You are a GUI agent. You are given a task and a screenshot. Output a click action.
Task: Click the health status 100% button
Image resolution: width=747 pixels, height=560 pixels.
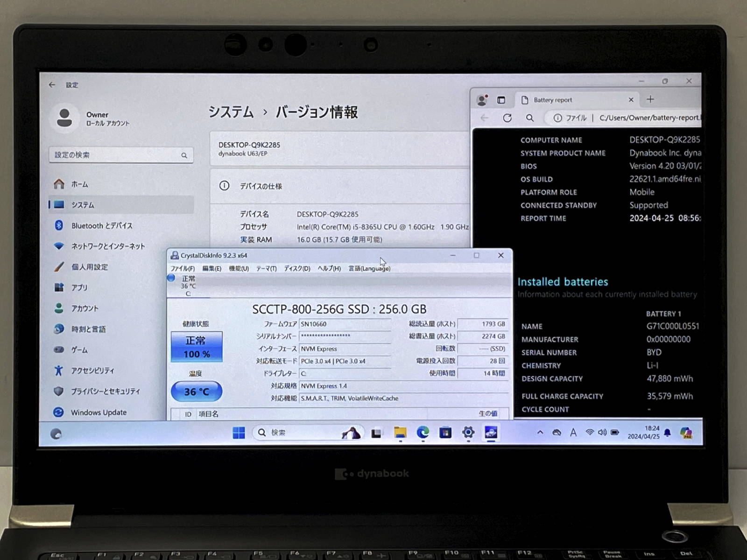pos(197,347)
